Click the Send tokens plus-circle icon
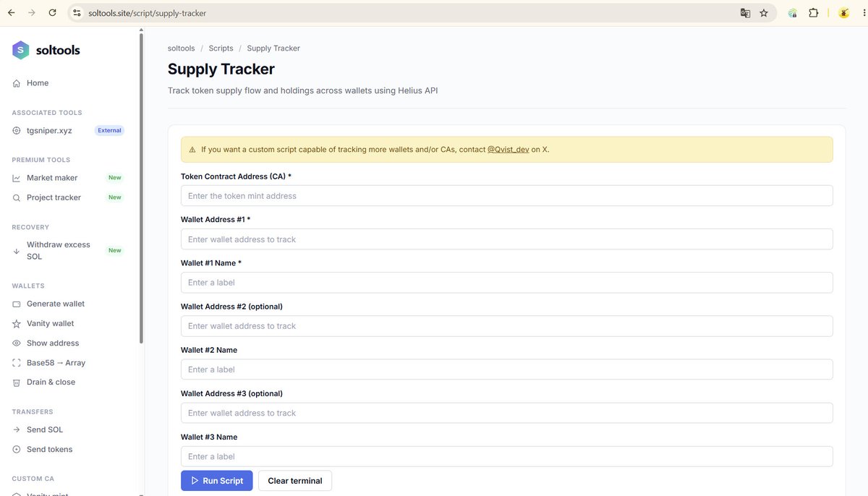Viewport: 868px width, 496px height. pyautogui.click(x=17, y=450)
